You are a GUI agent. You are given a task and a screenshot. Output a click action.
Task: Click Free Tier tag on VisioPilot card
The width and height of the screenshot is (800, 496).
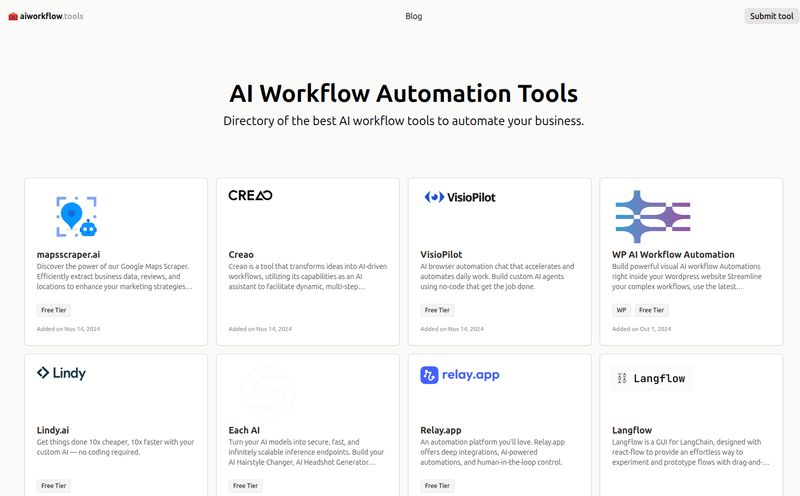[437, 310]
